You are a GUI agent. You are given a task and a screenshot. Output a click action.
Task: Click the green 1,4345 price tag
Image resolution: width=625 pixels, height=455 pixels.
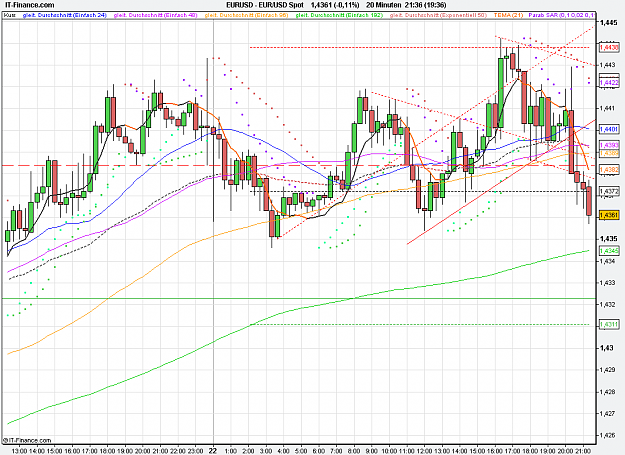tap(609, 251)
